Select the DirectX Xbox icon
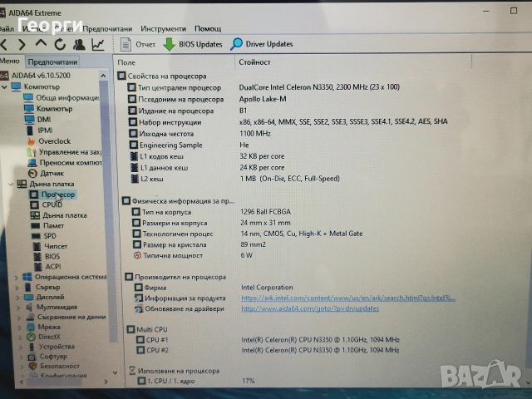Viewport: 532px width, 399px height. click(x=32, y=337)
